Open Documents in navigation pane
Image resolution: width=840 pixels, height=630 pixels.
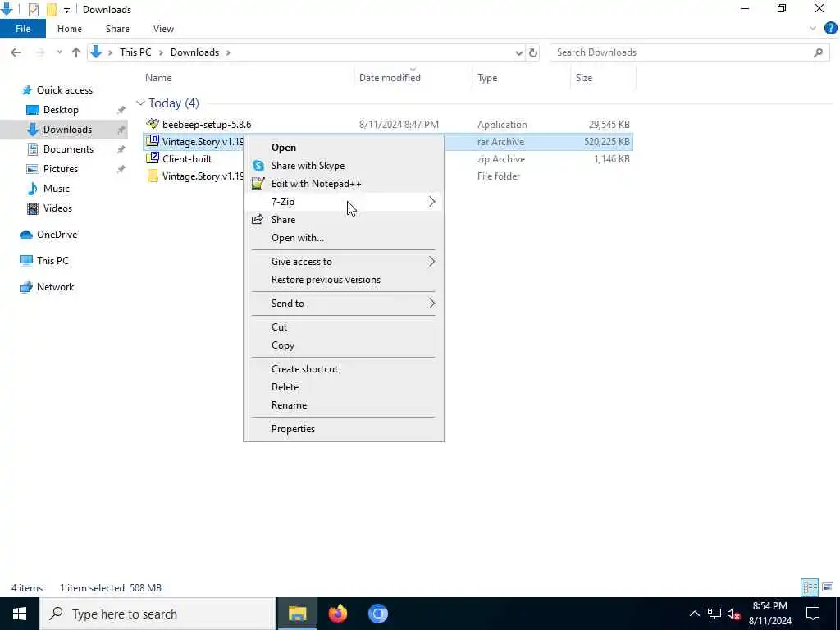coord(68,149)
